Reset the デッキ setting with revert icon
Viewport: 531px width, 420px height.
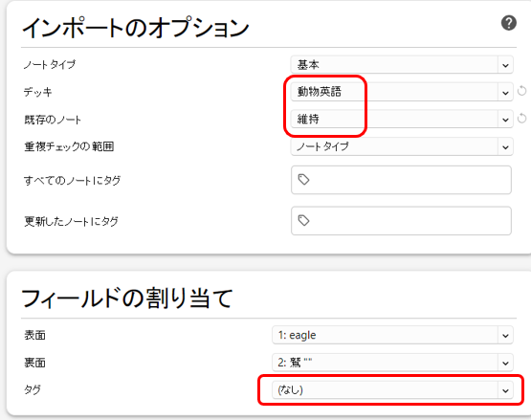point(522,91)
